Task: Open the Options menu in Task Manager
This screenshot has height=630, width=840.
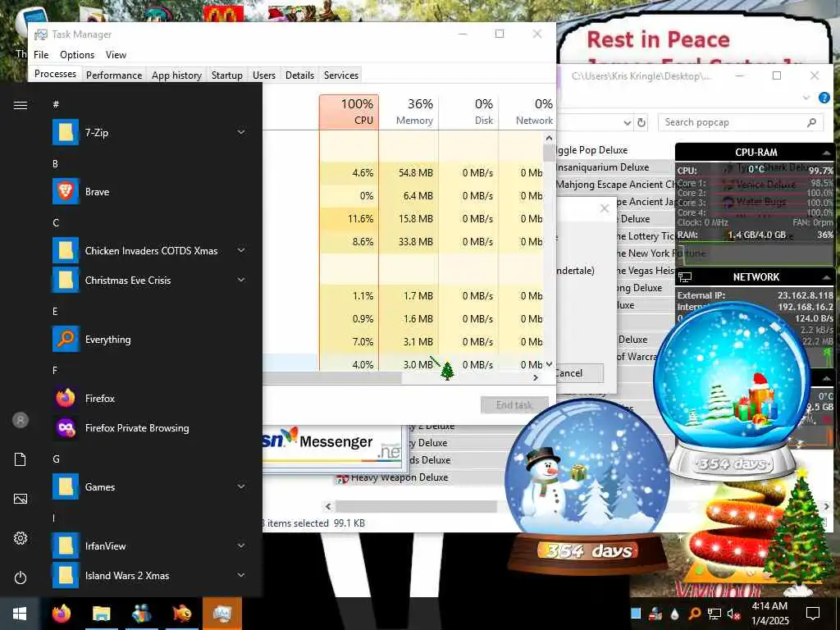Action: [x=77, y=55]
